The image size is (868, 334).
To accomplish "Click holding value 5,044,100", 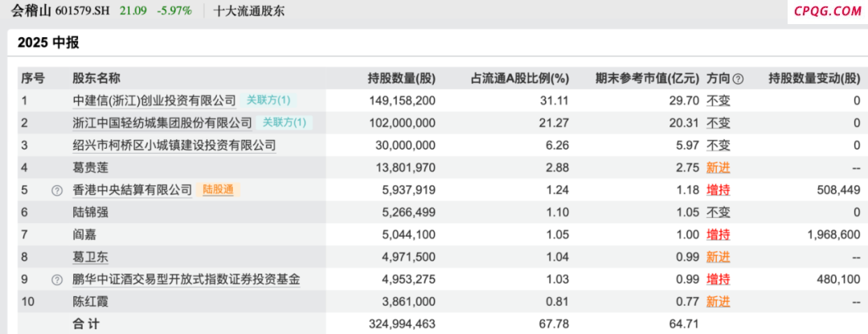I will [x=410, y=235].
